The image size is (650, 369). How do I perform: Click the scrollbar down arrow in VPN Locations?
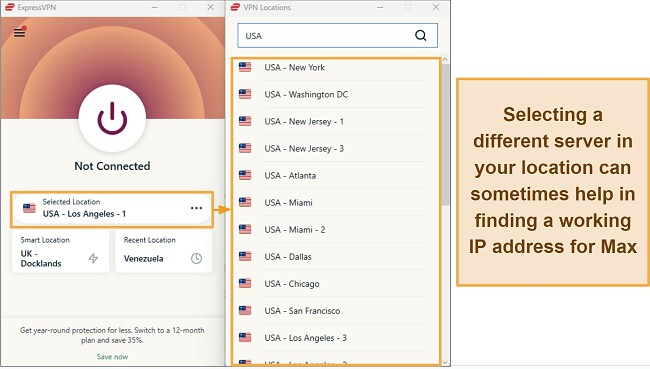445,362
